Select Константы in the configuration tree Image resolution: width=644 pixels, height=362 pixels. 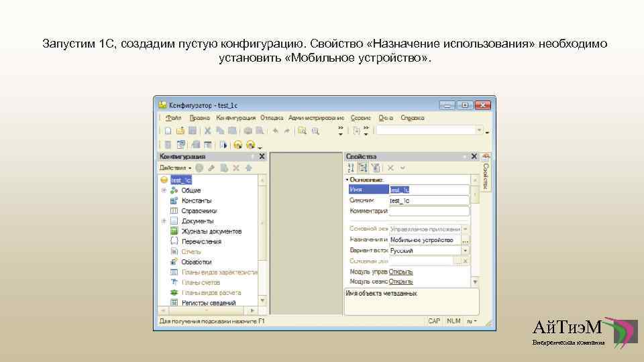coord(197,200)
